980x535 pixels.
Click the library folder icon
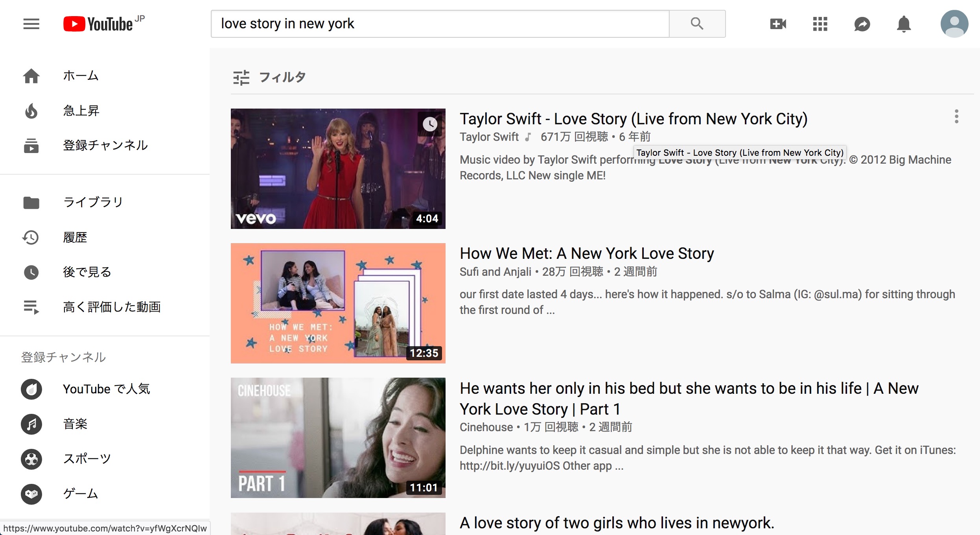(x=31, y=203)
